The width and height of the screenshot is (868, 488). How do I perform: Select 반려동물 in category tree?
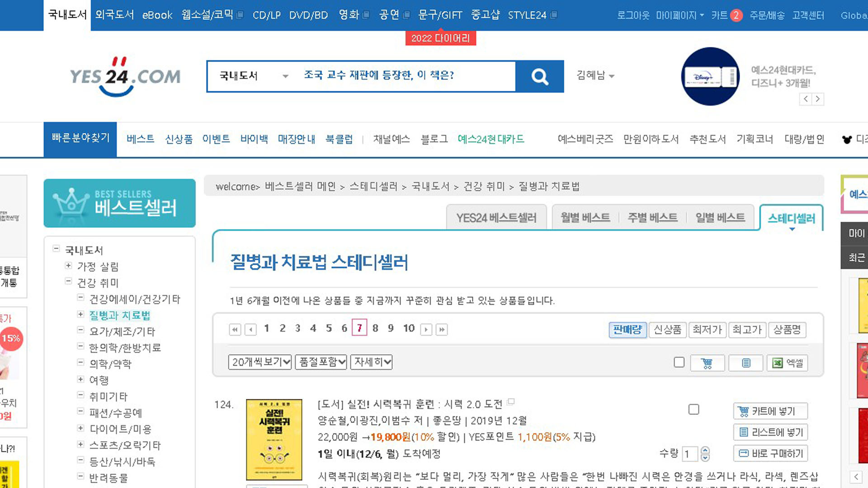click(108, 478)
